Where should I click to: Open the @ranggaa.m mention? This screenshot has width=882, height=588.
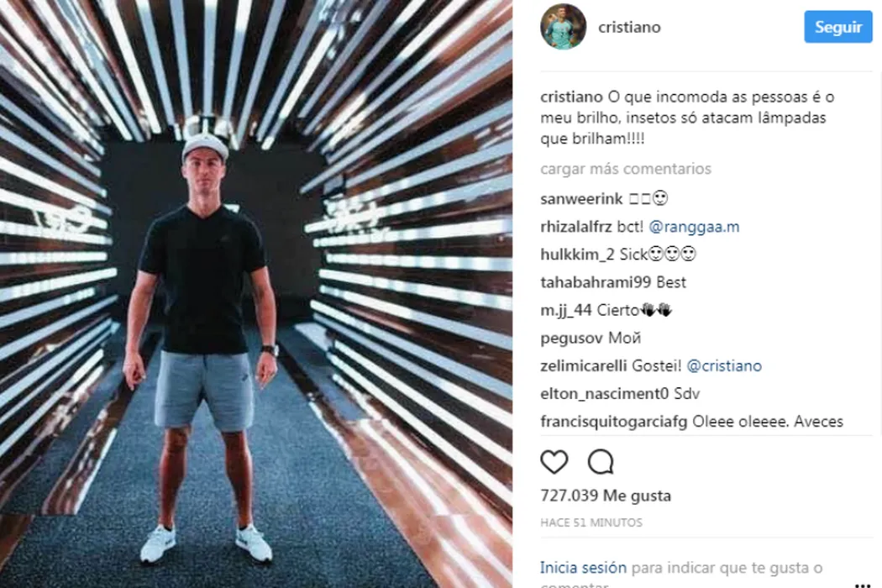694,227
